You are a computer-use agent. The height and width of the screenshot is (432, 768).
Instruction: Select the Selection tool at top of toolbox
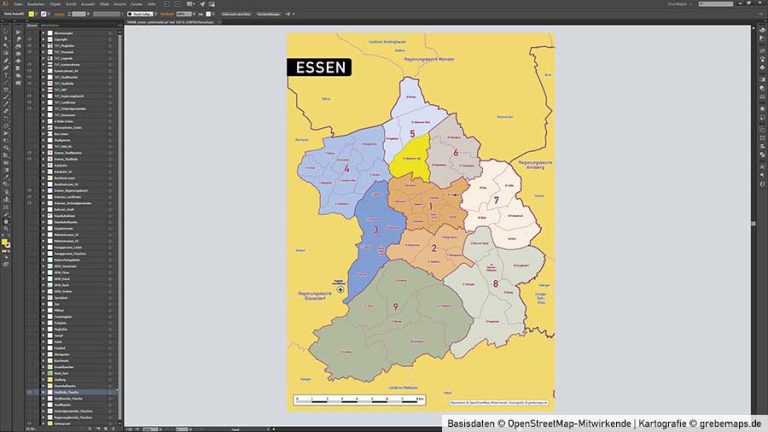[x=6, y=32]
